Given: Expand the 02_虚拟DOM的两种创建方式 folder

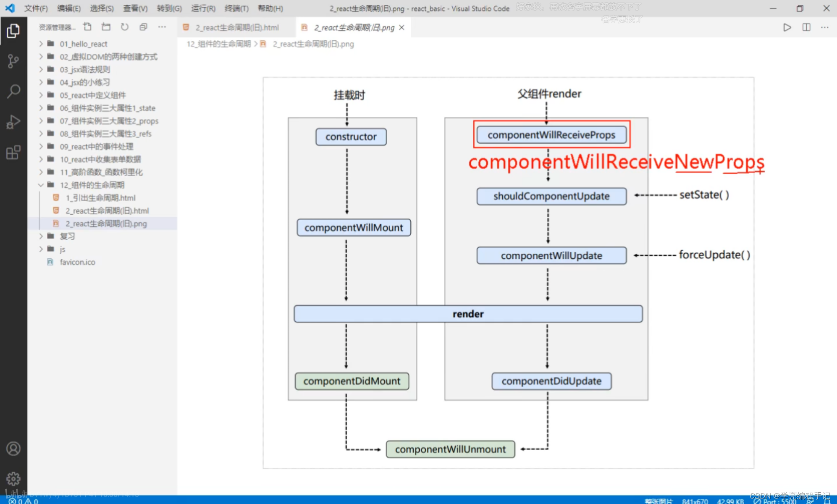Looking at the screenshot, I should click(102, 57).
